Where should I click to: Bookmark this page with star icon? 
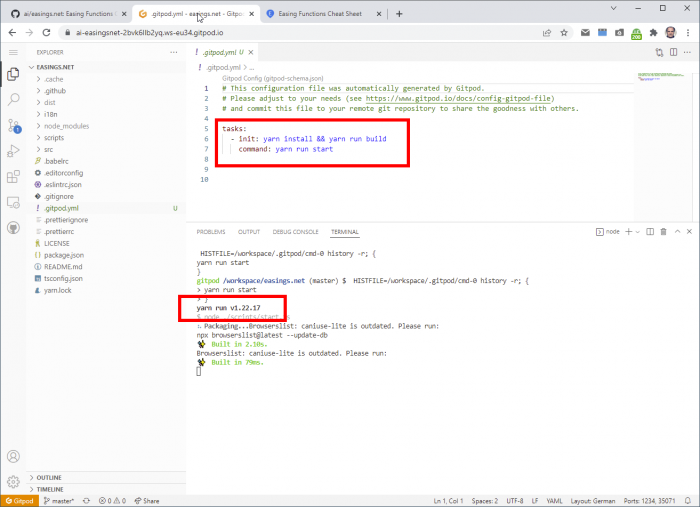click(x=564, y=33)
